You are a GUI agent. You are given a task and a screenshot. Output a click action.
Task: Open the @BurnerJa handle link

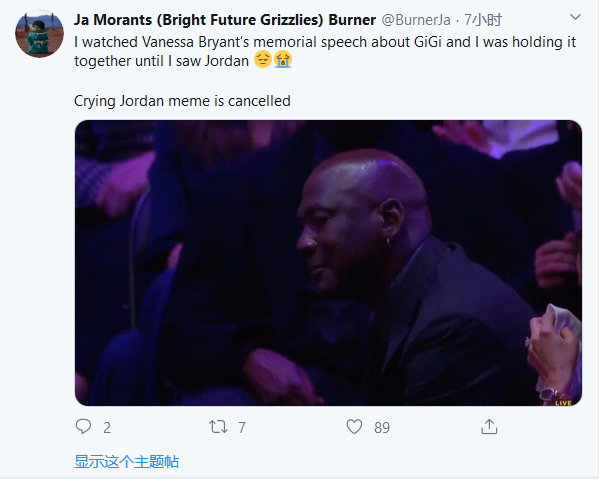(418, 19)
